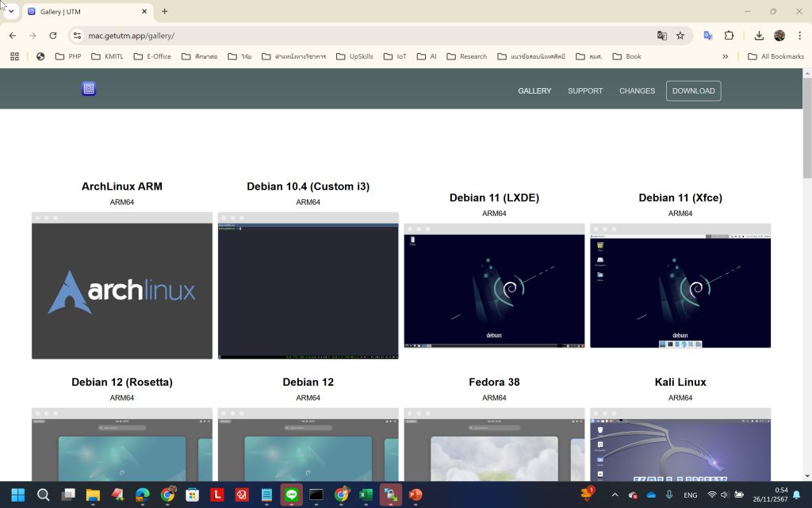Open the tab search dropdown

(11, 11)
